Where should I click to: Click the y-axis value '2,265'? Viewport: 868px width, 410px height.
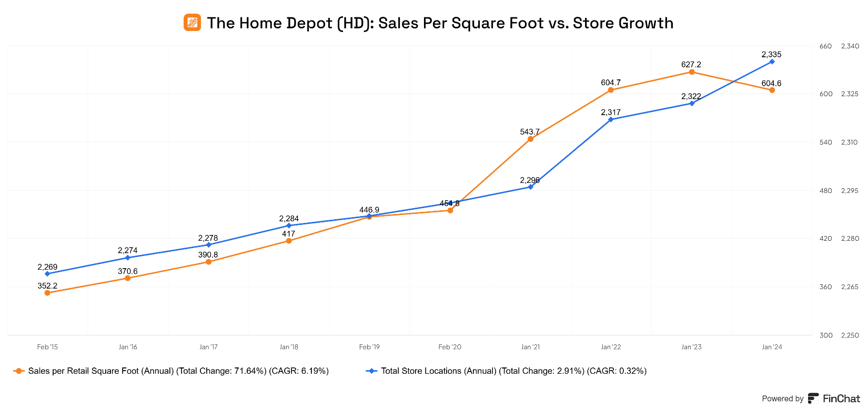coord(850,287)
